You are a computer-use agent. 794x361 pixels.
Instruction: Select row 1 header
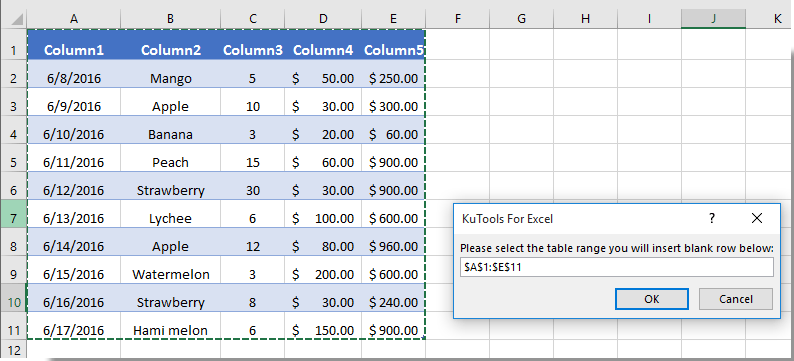click(x=13, y=45)
